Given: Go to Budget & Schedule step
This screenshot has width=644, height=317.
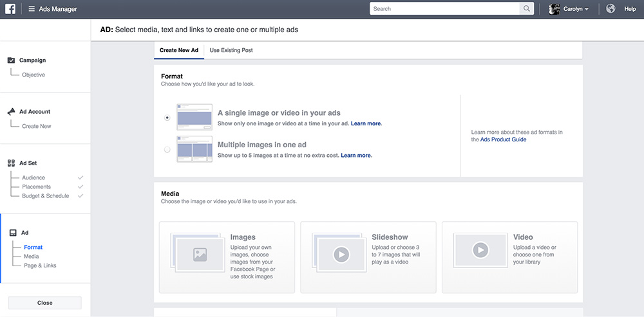Looking at the screenshot, I should pyautogui.click(x=46, y=196).
